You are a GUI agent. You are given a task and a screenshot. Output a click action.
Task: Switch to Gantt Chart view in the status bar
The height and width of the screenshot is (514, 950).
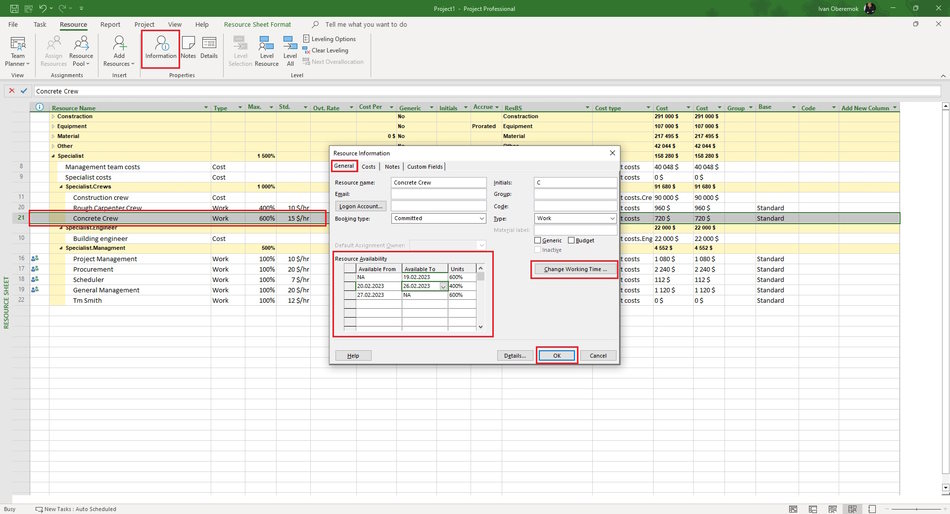point(793,509)
